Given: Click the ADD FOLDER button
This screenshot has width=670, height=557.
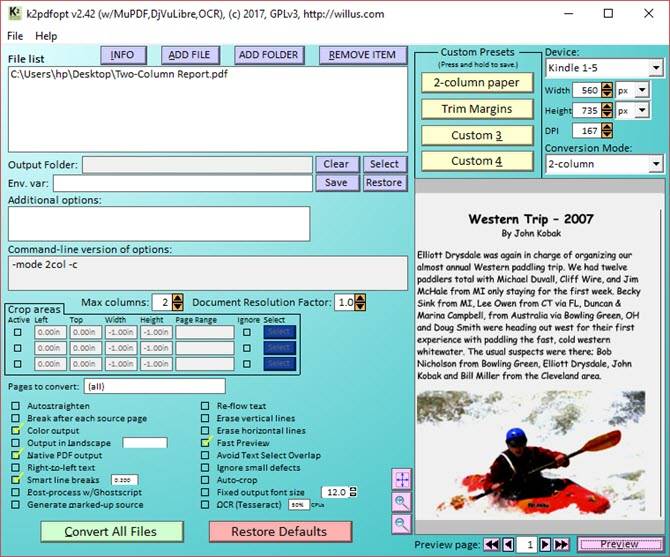Looking at the screenshot, I should pos(269,55).
